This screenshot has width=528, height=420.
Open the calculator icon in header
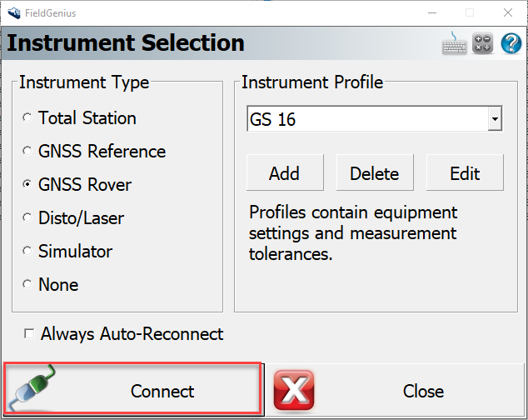tap(483, 43)
